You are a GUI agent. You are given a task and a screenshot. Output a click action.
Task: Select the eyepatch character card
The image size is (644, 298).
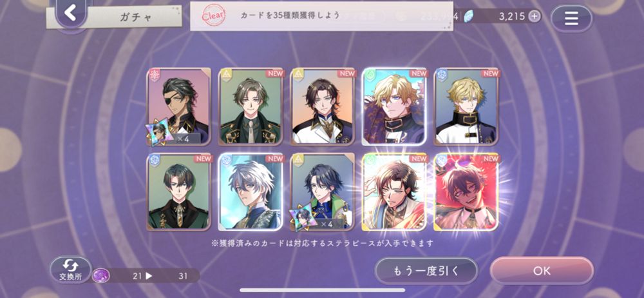tap(179, 106)
